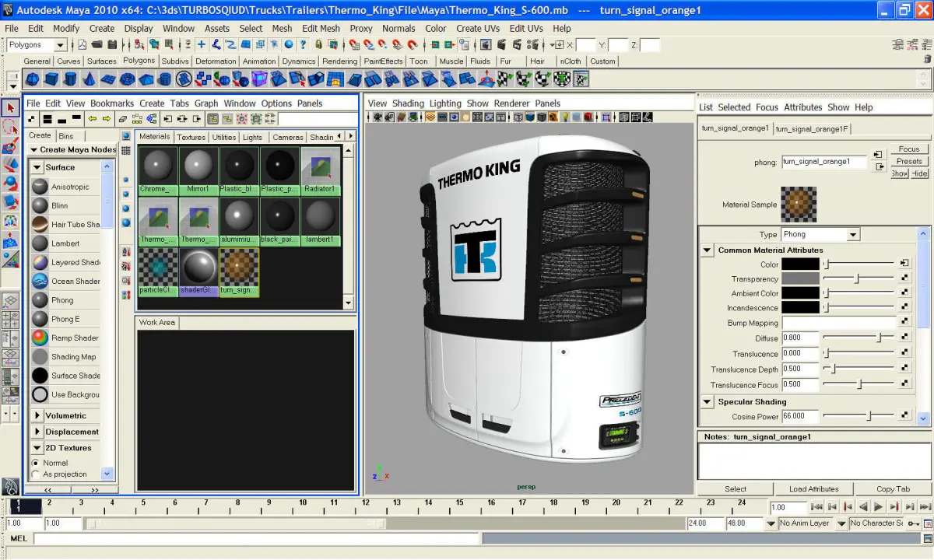Click the Copy Tab button
The height and width of the screenshot is (560, 934).
pos(893,489)
